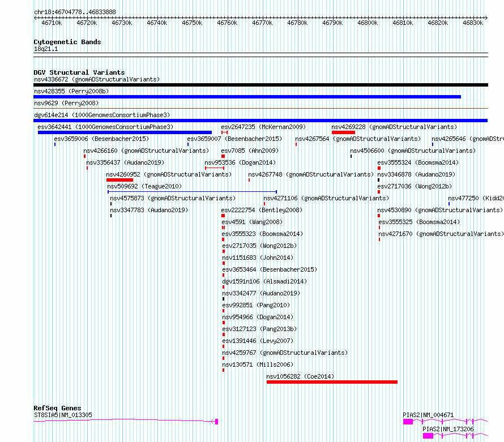The image size is (504, 442).
Task: Open nsv4267564 gnomAD variant label
Action: tap(358, 139)
